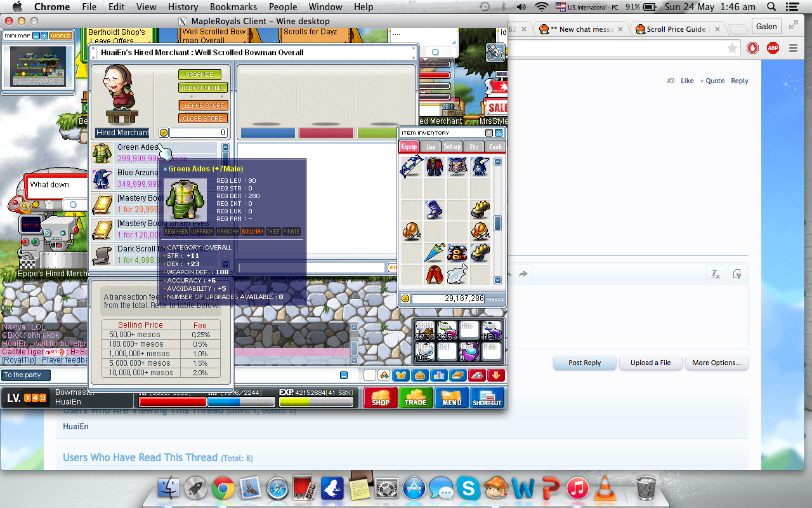Select the bow item in inventory
The width and height of the screenshot is (812, 508).
tap(411, 167)
